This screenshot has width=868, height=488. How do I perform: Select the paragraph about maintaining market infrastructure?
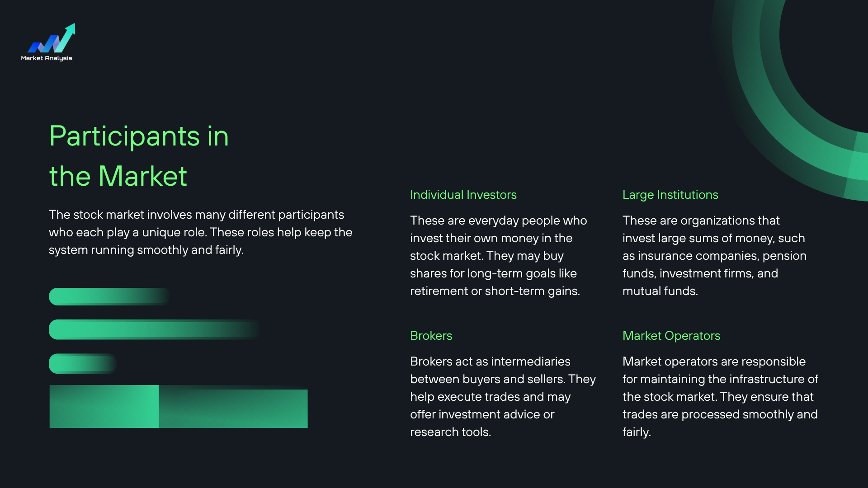(x=720, y=397)
